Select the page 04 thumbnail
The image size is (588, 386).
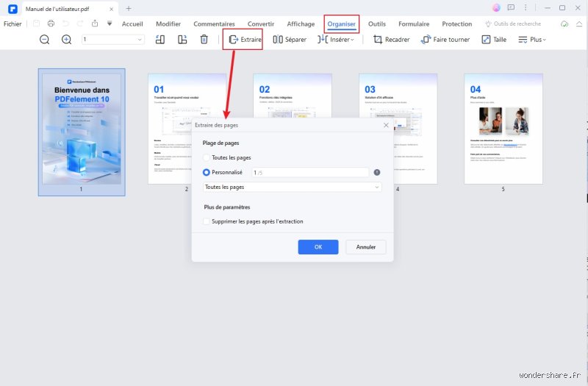pyautogui.click(x=503, y=129)
